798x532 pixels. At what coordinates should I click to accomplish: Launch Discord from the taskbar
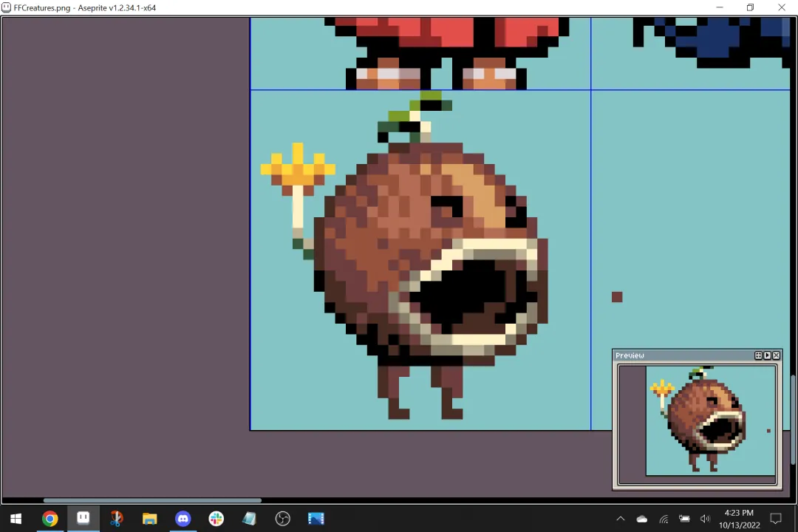coord(183,519)
